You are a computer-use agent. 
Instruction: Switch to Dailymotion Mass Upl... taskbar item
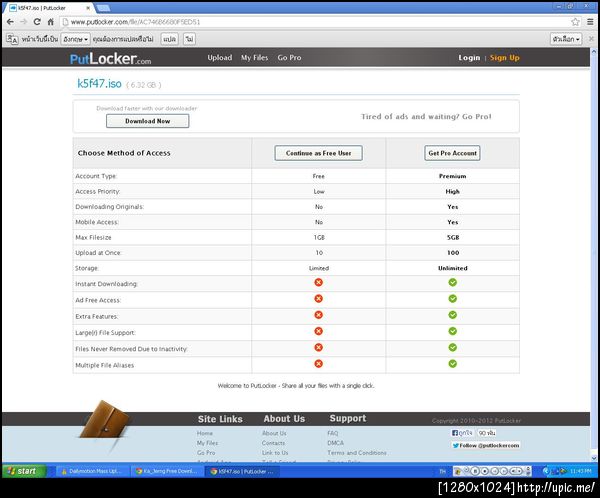(92, 471)
